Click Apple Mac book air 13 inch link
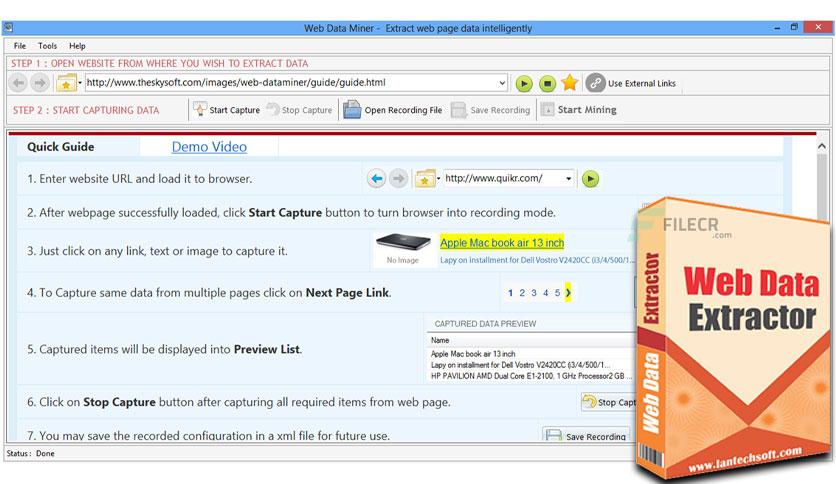This screenshot has width=836, height=484. (502, 243)
